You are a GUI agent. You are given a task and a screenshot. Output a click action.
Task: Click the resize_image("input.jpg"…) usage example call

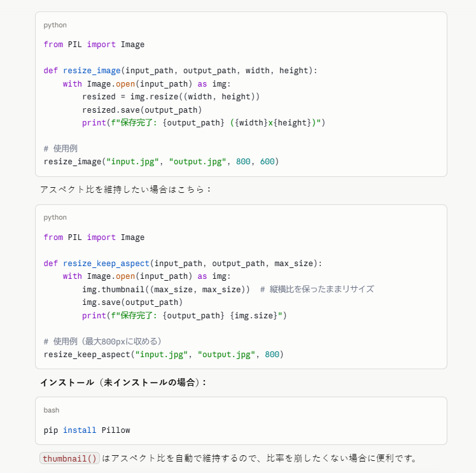coord(161,162)
